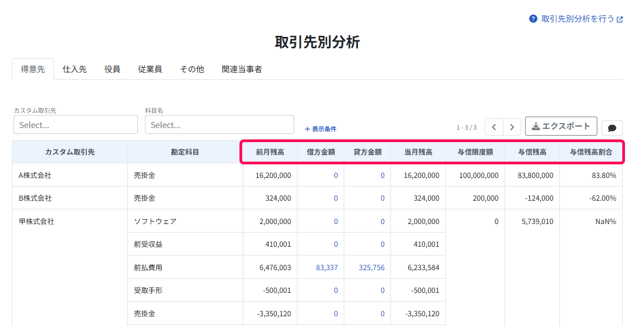Open the comment speech bubble icon
Image resolution: width=644 pixels, height=326 pixels.
pyautogui.click(x=612, y=128)
